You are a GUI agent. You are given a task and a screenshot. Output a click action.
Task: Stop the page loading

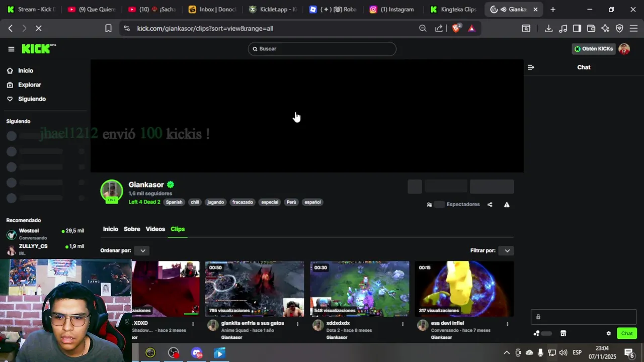click(38, 29)
